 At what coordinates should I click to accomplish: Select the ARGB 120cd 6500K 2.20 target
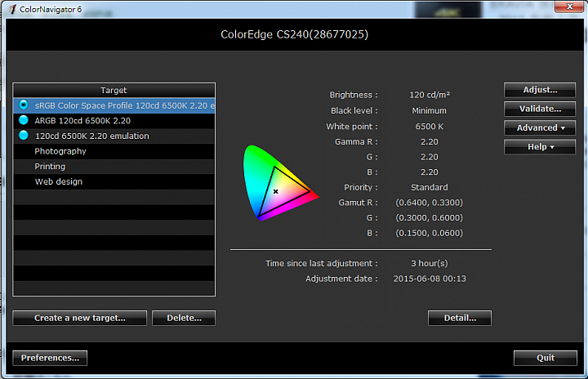[114, 121]
